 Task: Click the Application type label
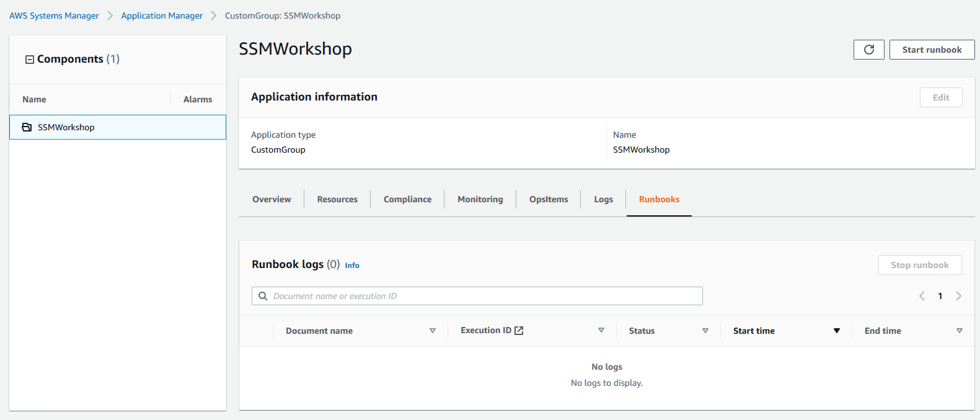[x=283, y=135]
